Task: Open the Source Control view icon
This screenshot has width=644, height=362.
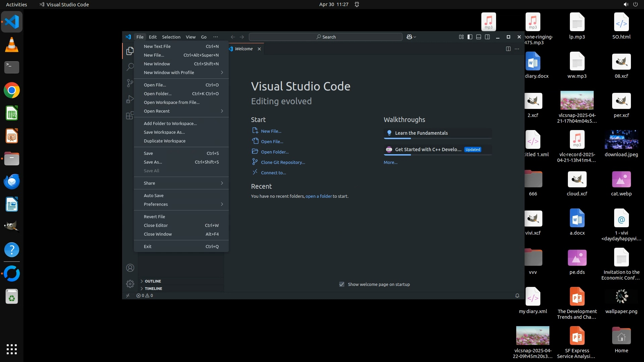Action: tap(130, 83)
